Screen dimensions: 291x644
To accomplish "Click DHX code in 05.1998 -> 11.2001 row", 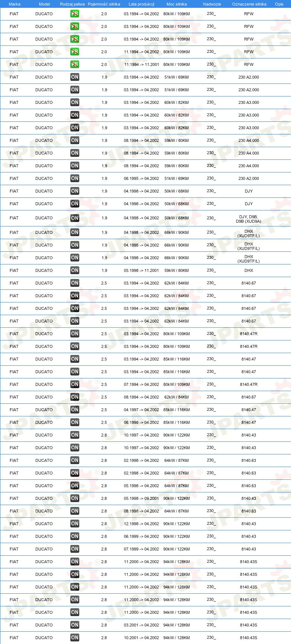I will 249,270.
